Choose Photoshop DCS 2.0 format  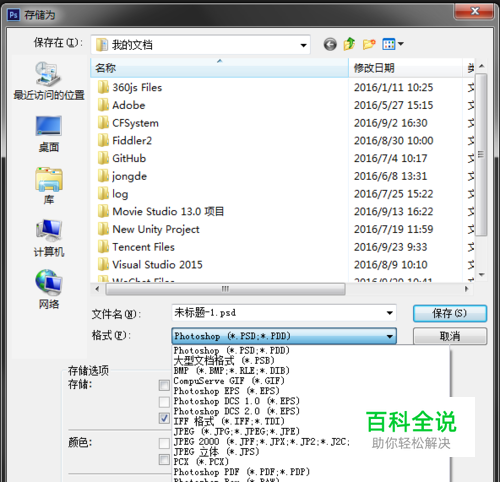pyautogui.click(x=237, y=411)
